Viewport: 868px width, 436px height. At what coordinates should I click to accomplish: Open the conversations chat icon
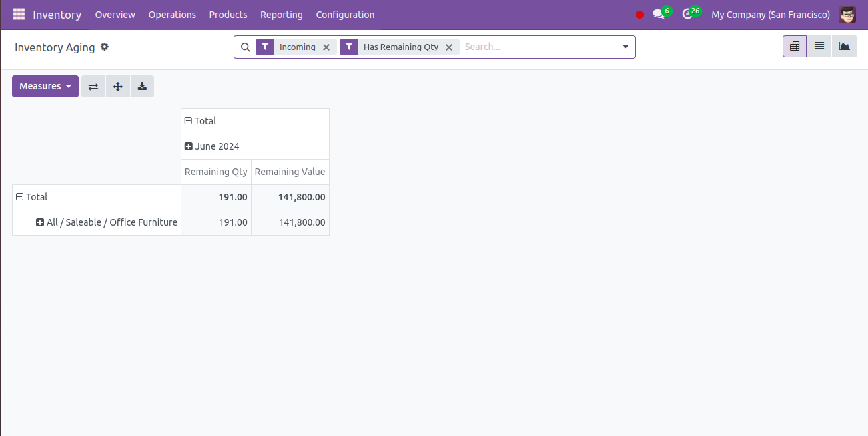coord(659,14)
